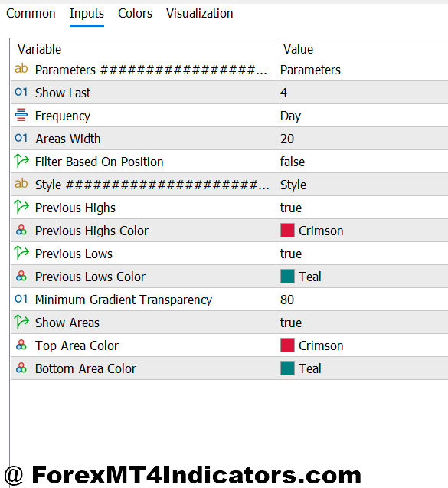Click the color icon beside Bottom Area Color

pyautogui.click(x=21, y=368)
